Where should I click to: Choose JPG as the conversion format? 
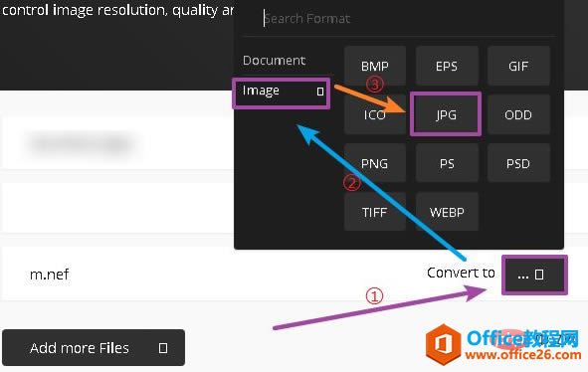coord(446,114)
